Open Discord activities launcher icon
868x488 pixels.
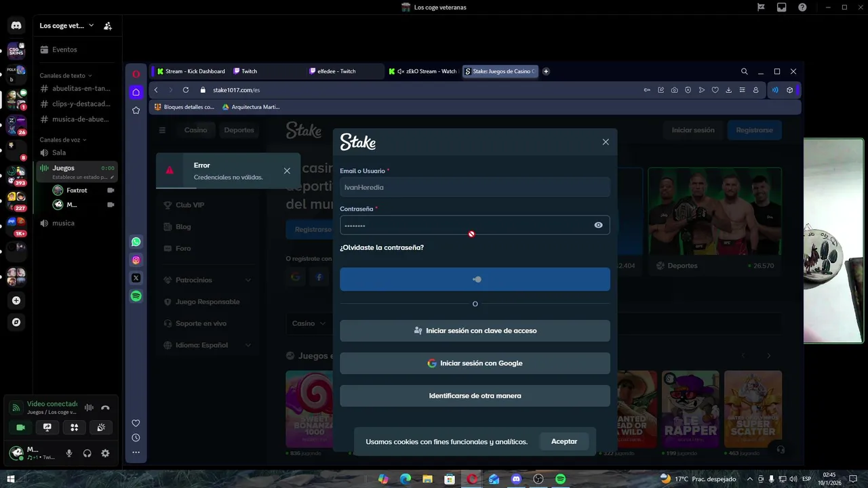tap(75, 428)
